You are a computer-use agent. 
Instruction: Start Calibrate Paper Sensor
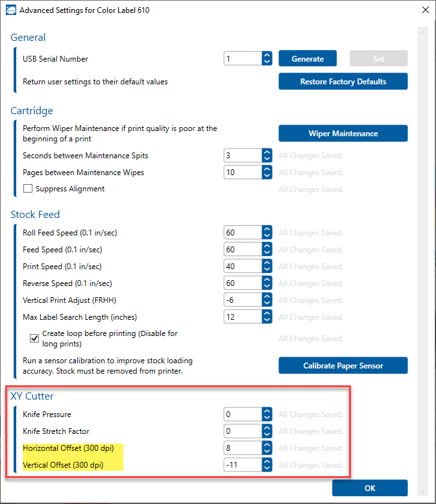coord(343,365)
